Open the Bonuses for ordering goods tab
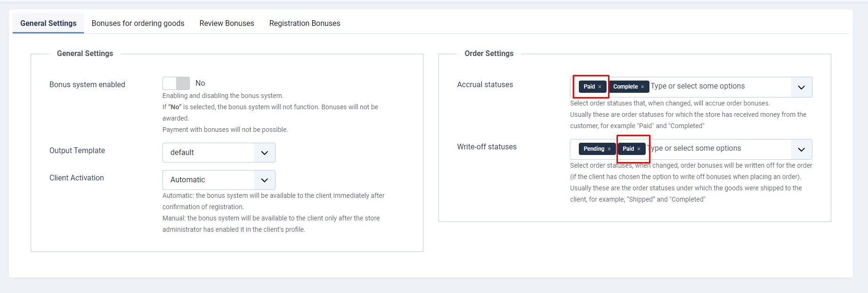This screenshot has width=868, height=293. [138, 23]
